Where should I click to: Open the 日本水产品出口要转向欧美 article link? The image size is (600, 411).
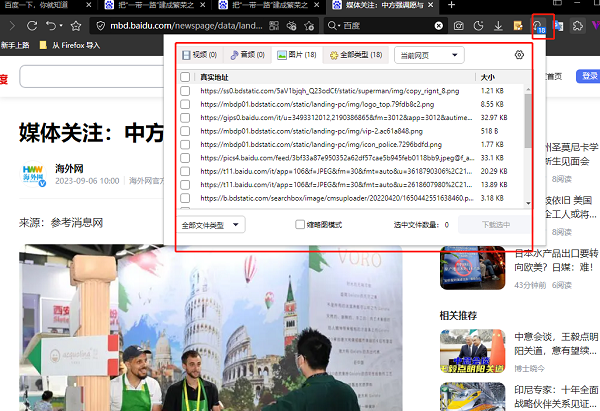(556, 260)
